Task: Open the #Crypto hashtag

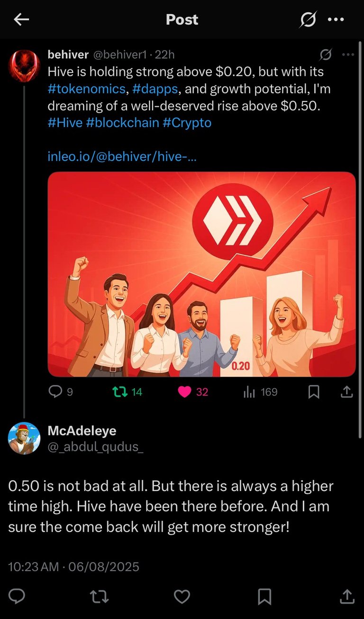Action: [187, 123]
